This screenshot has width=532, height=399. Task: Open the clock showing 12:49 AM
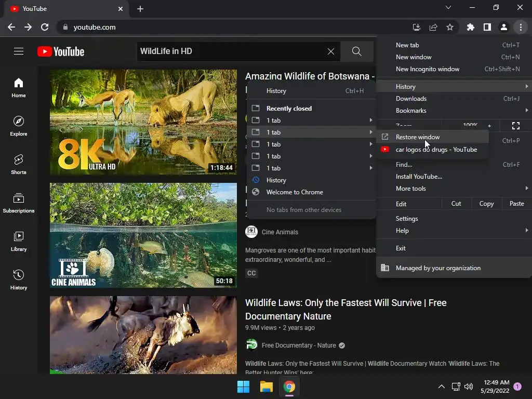pyautogui.click(x=495, y=387)
